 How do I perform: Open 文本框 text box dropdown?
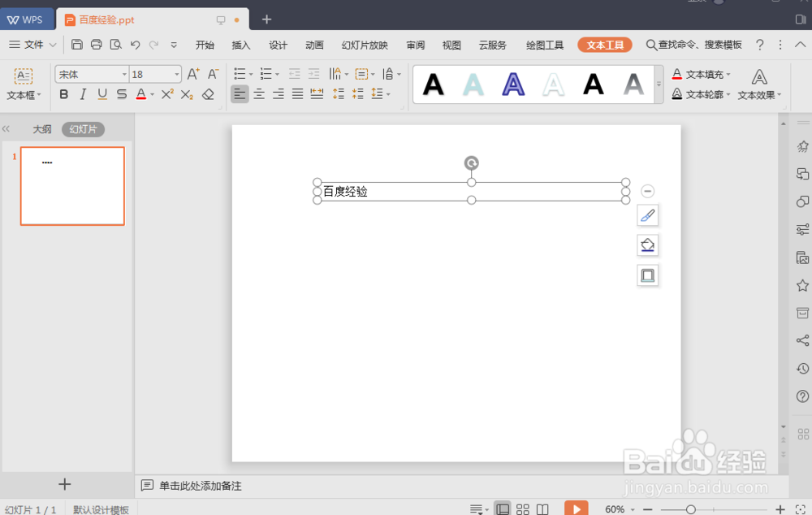click(x=24, y=95)
